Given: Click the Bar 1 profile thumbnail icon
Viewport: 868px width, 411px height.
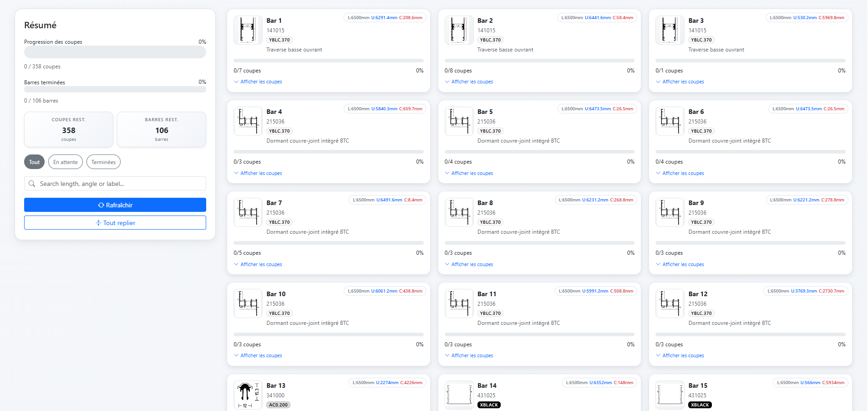Looking at the screenshot, I should click(248, 30).
